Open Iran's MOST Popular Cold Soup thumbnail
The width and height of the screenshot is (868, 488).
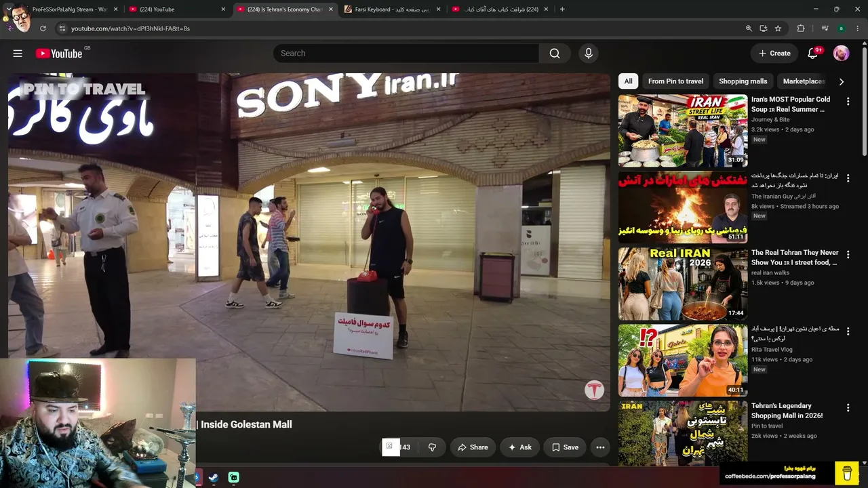tap(683, 131)
